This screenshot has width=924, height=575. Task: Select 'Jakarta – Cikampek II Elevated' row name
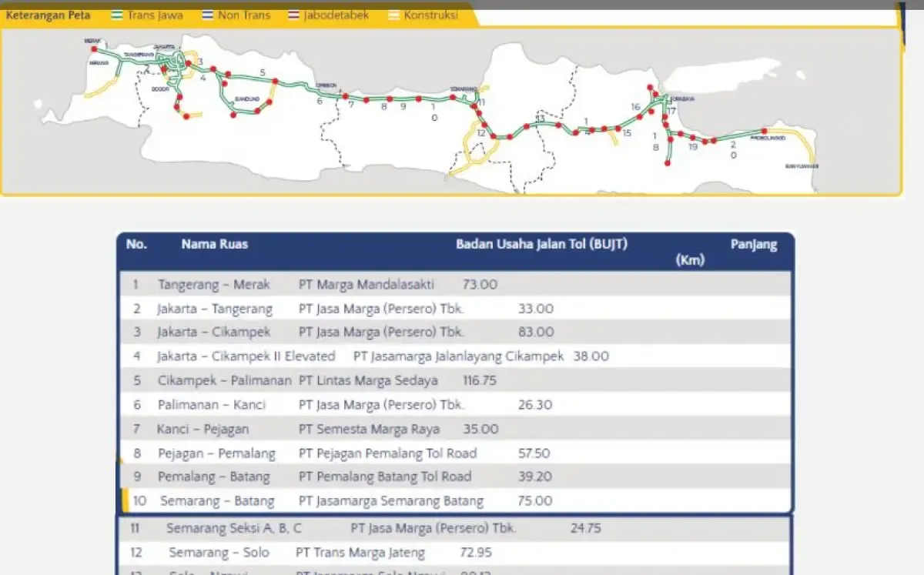(x=246, y=356)
